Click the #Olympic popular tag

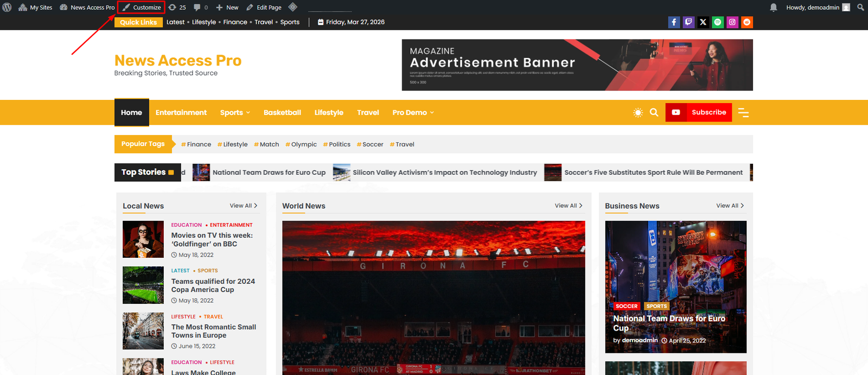302,144
